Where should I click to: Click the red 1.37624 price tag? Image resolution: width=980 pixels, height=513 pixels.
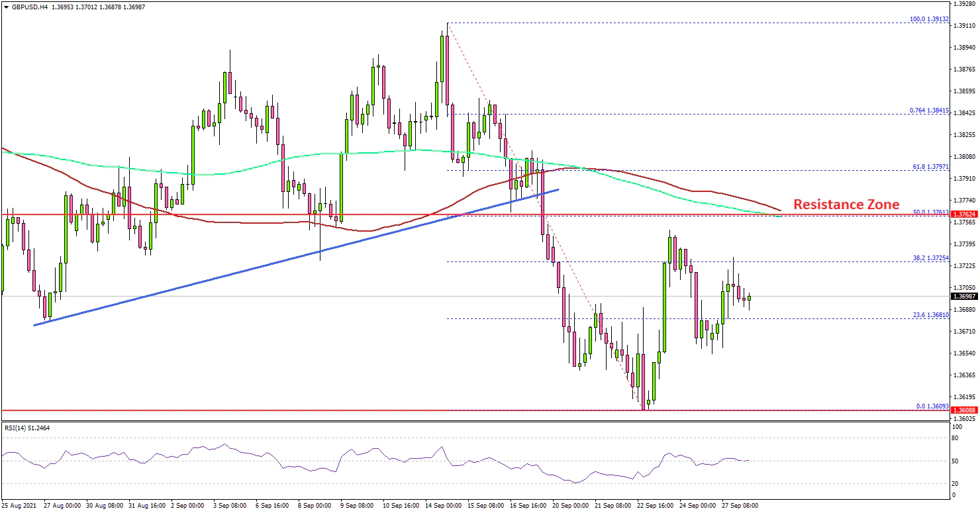click(964, 214)
